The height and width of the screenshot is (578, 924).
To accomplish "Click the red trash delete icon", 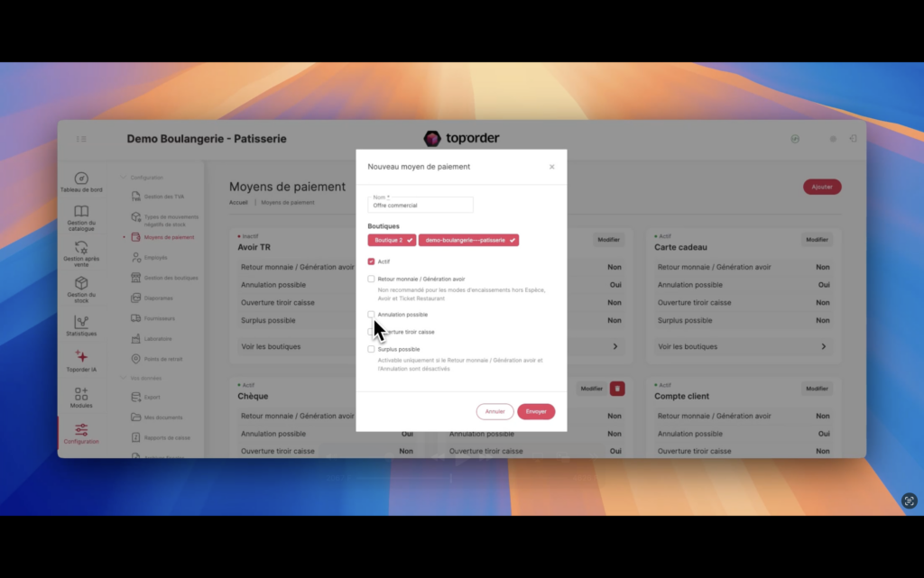I will [617, 389].
